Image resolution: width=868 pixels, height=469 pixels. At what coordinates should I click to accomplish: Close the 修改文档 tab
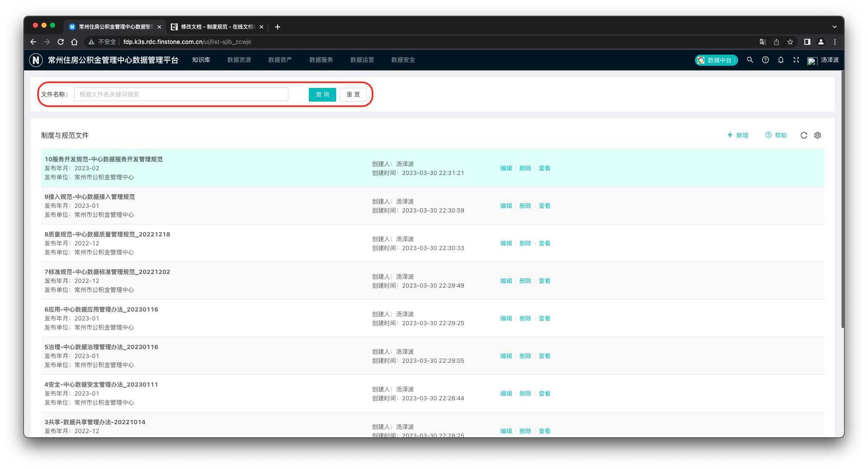(x=261, y=27)
